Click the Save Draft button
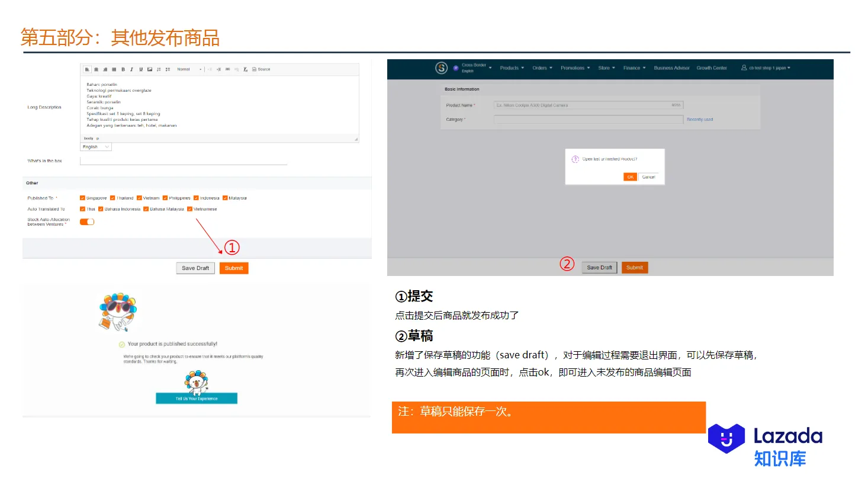 (x=195, y=268)
